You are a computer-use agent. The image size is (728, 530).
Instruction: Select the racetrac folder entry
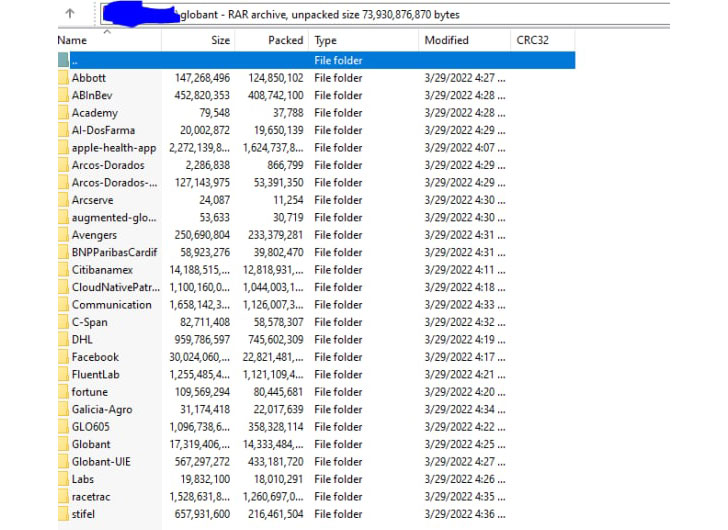tap(90, 497)
